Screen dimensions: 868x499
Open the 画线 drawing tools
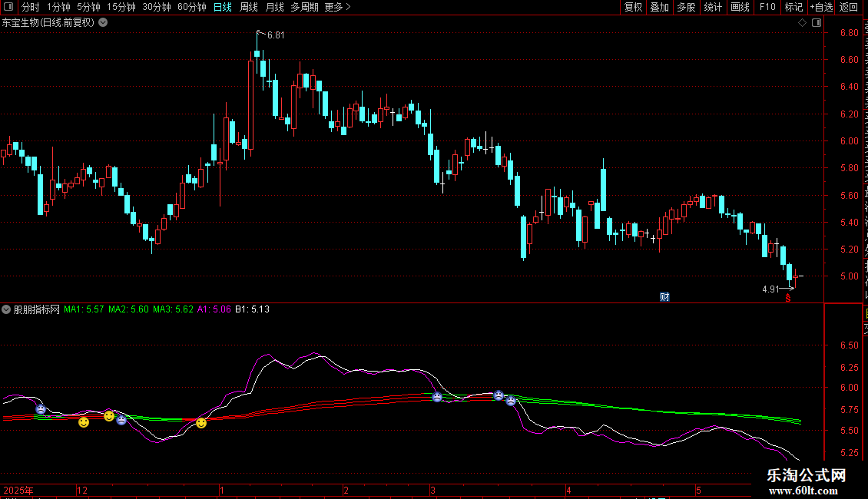pyautogui.click(x=740, y=7)
